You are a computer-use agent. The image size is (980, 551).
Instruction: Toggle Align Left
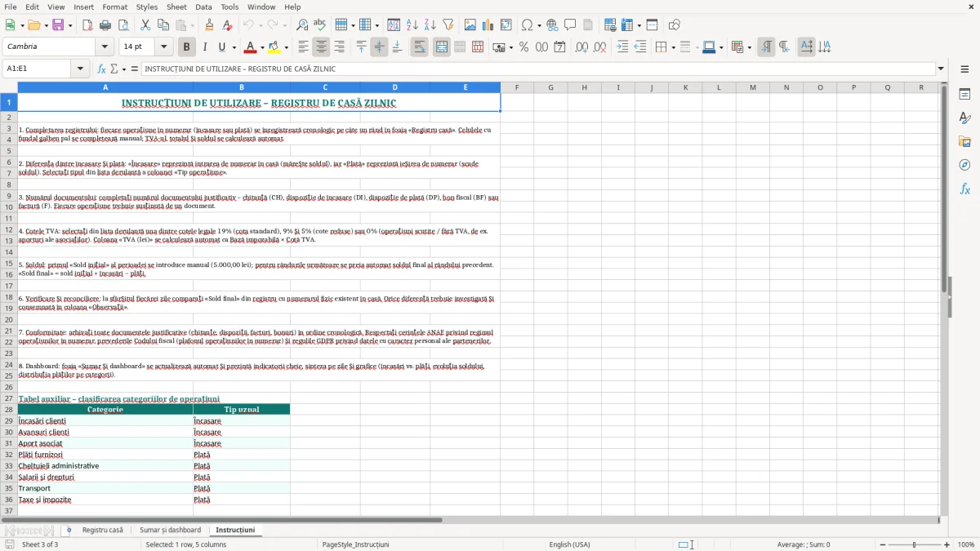click(x=303, y=47)
